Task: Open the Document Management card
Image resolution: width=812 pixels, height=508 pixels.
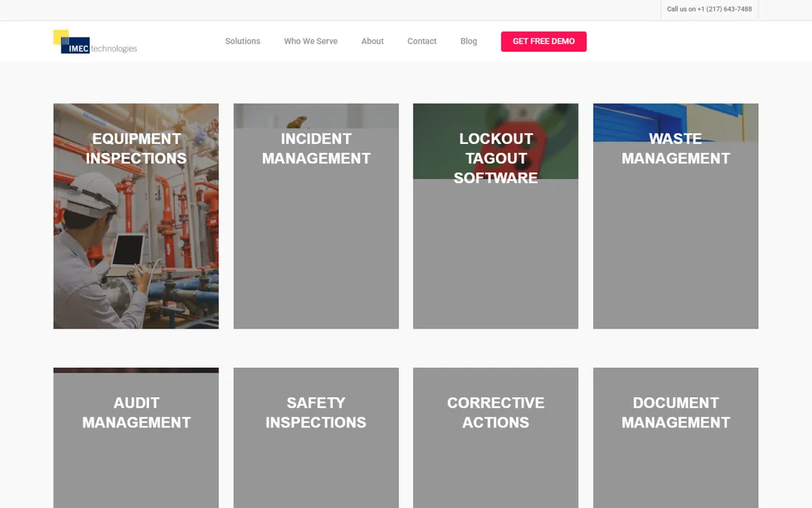Action: (675, 438)
